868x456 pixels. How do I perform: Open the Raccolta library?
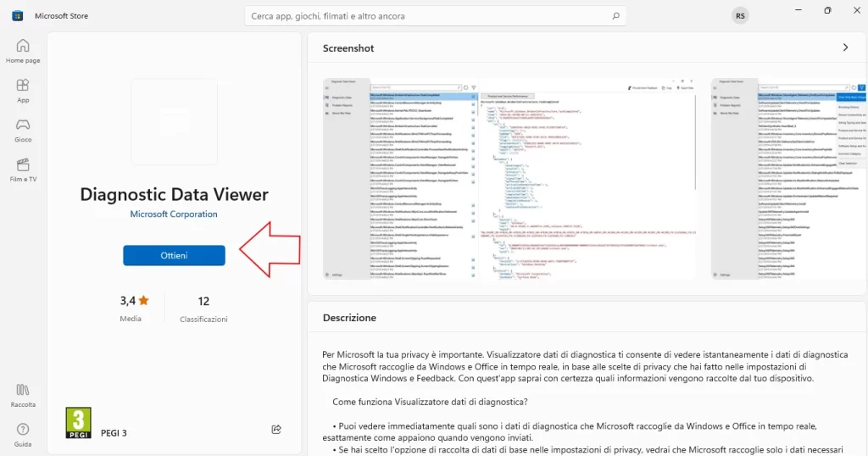(23, 396)
